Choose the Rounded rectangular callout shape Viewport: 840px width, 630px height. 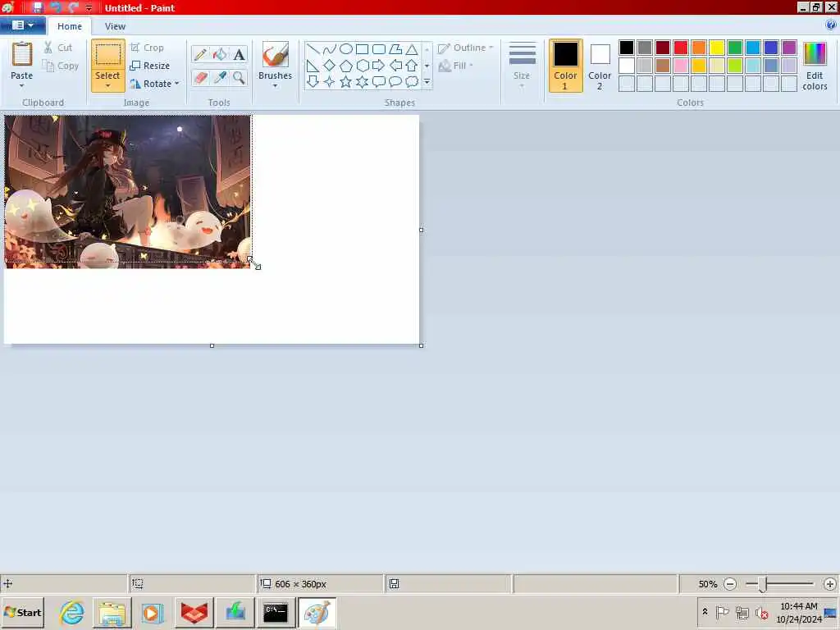[x=379, y=82]
